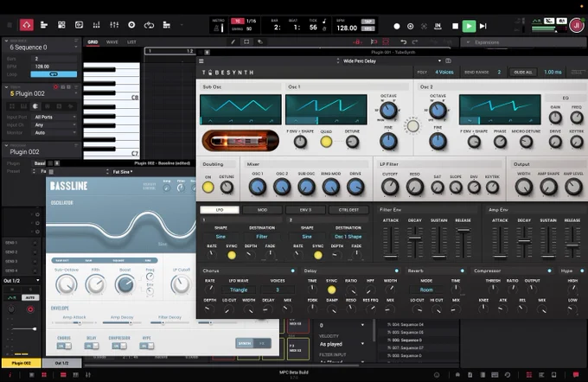Switch to the WAVE tab

pyautogui.click(x=112, y=42)
